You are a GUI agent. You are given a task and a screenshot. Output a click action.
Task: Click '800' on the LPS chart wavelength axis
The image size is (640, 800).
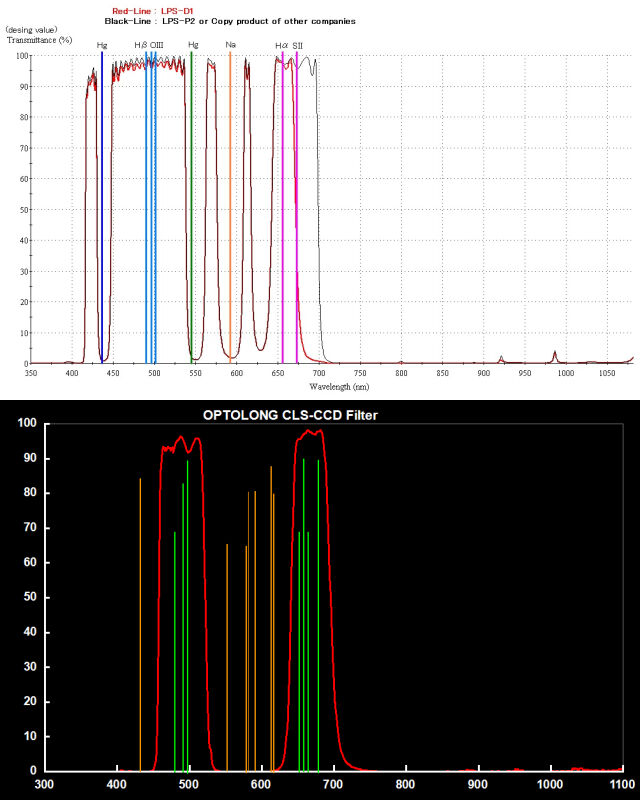click(401, 373)
